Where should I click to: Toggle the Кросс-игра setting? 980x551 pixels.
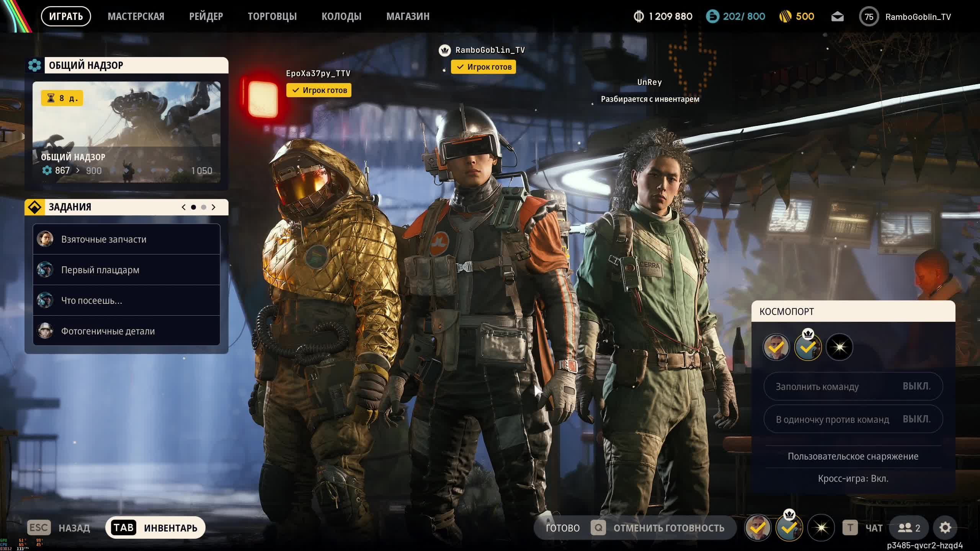[853, 479]
